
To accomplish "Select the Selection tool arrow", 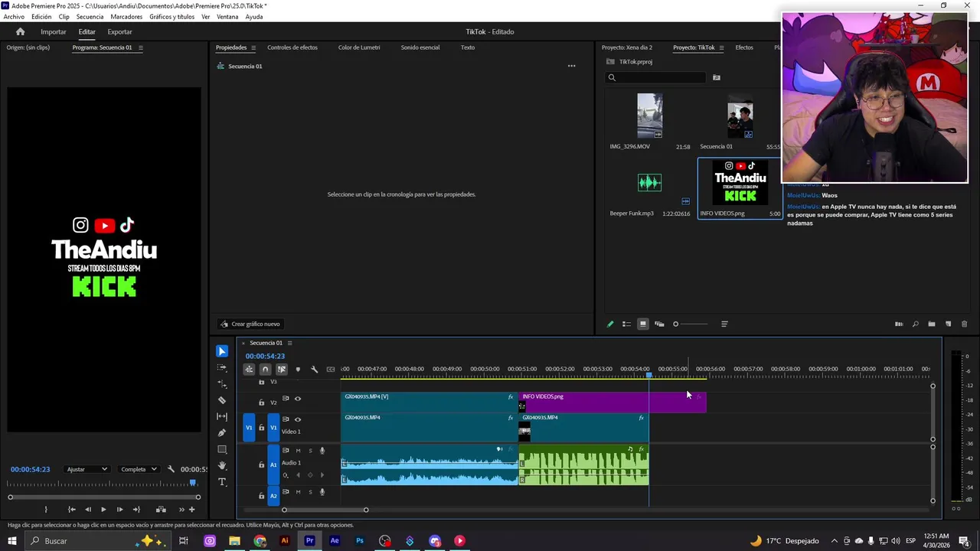I will coord(222,351).
